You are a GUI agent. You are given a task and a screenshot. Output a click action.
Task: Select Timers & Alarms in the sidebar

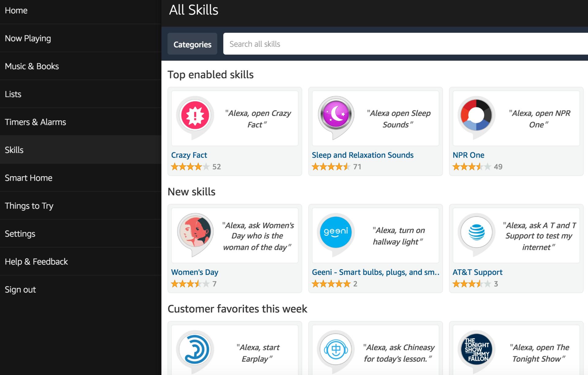(x=36, y=122)
